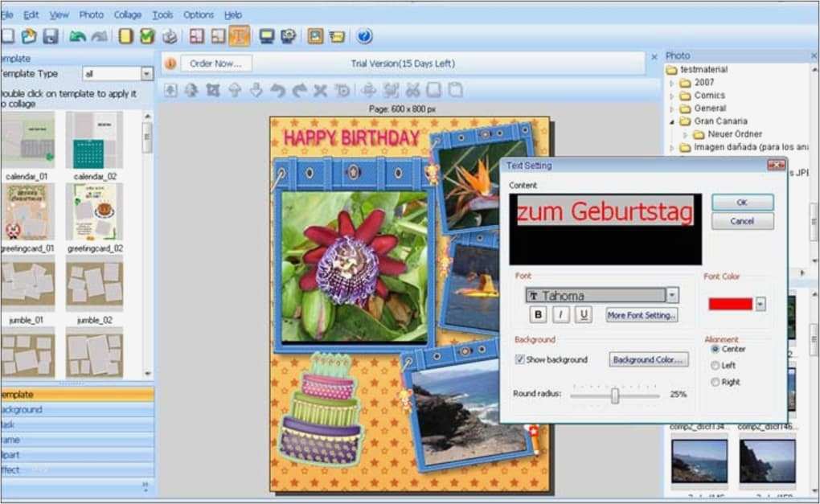Open the Font Color dropdown arrow
820x504 pixels.
point(761,304)
